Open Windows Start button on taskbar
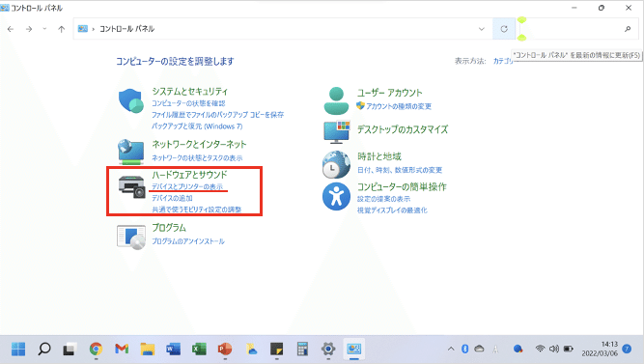The width and height of the screenshot is (644, 364). pyautogui.click(x=18, y=350)
